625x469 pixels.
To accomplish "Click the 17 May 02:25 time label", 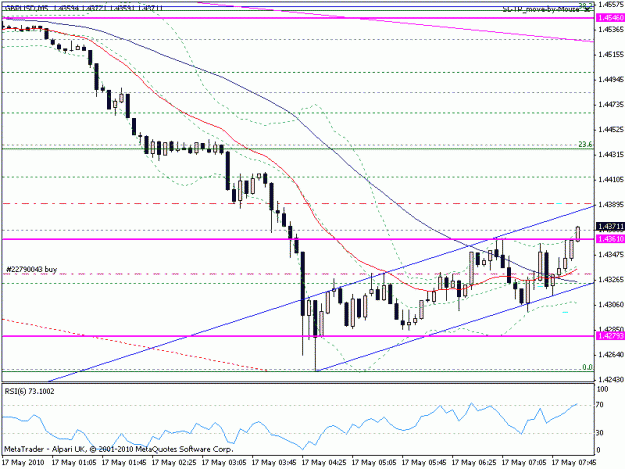I will click(x=174, y=463).
